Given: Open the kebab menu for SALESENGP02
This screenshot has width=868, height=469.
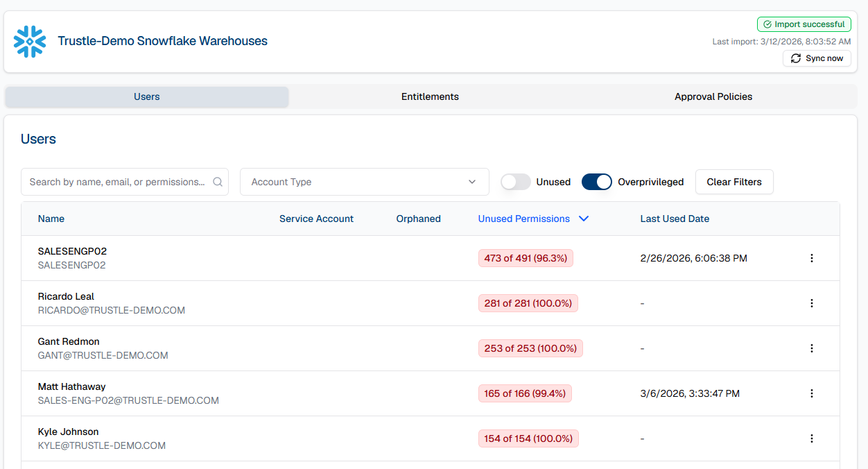Looking at the screenshot, I should pyautogui.click(x=811, y=257).
